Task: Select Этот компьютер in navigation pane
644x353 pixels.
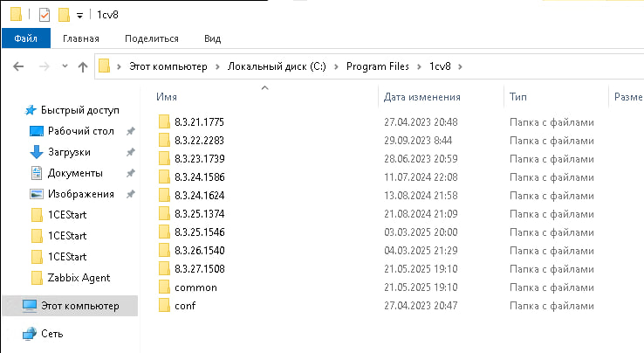Action: click(x=70, y=306)
